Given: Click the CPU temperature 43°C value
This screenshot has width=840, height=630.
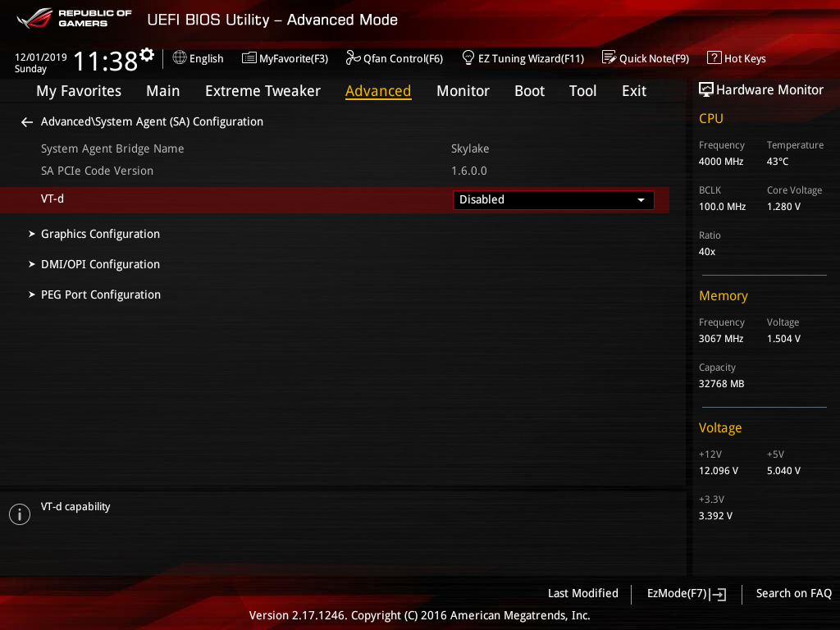Looking at the screenshot, I should (778, 162).
